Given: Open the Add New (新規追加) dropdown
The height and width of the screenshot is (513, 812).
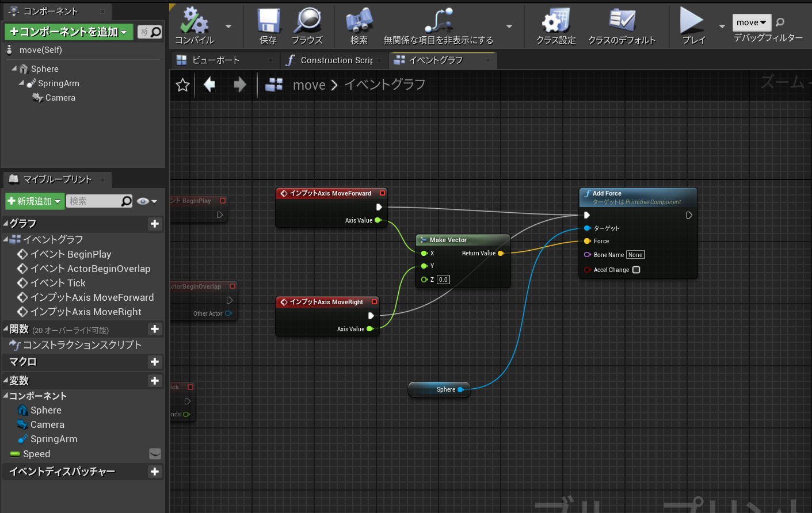Looking at the screenshot, I should pos(35,201).
